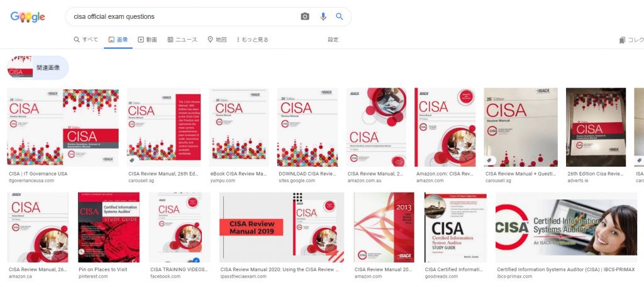
Task: Open search by image camera icon
Action: coord(305,16)
